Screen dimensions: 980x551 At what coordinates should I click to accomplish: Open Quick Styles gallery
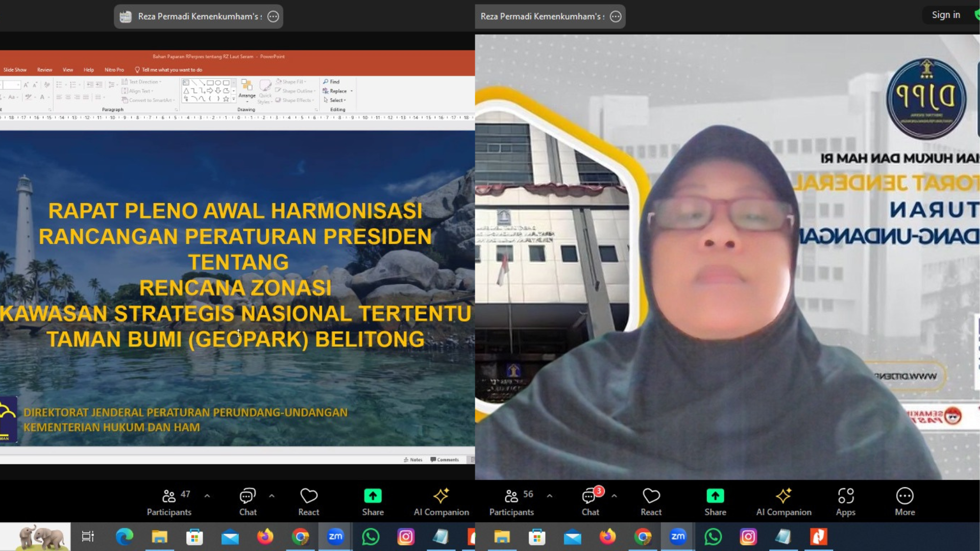(265, 92)
